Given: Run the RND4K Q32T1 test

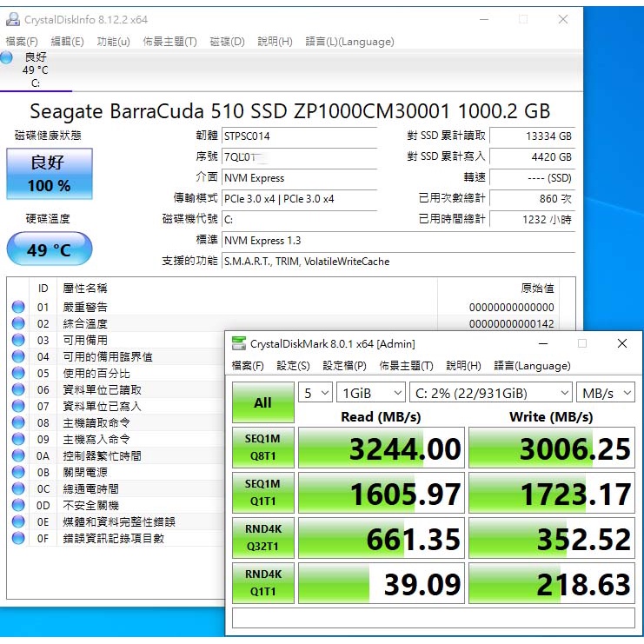Looking at the screenshot, I should coord(262,538).
